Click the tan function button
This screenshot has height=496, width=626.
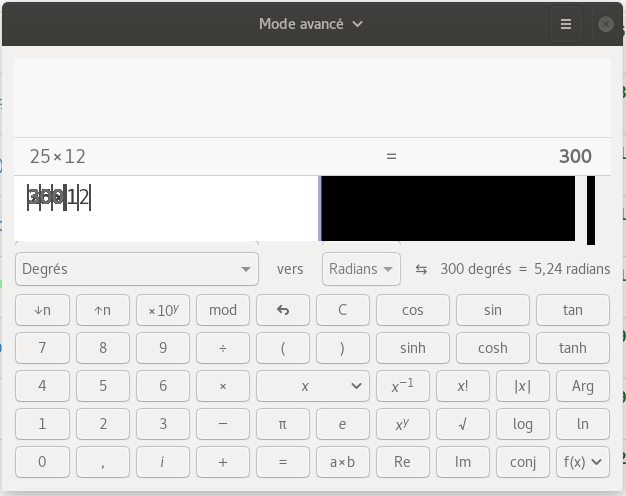click(x=573, y=310)
